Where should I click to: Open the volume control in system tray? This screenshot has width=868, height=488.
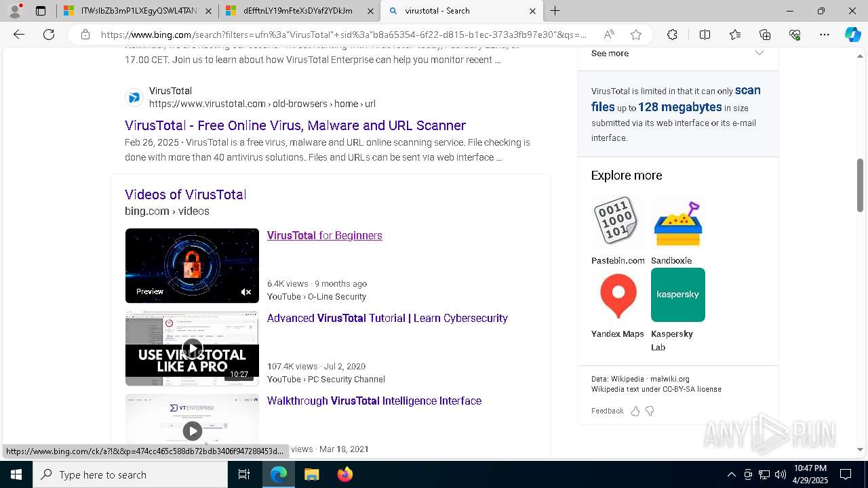(x=781, y=474)
